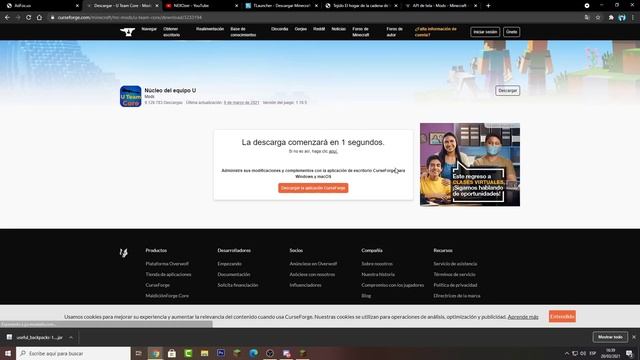Show hidden system tray icons
The height and width of the screenshot is (360, 640).
567,353
